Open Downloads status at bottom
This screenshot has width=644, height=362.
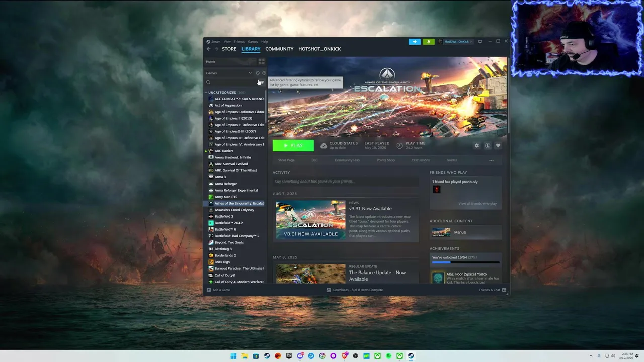point(355,290)
